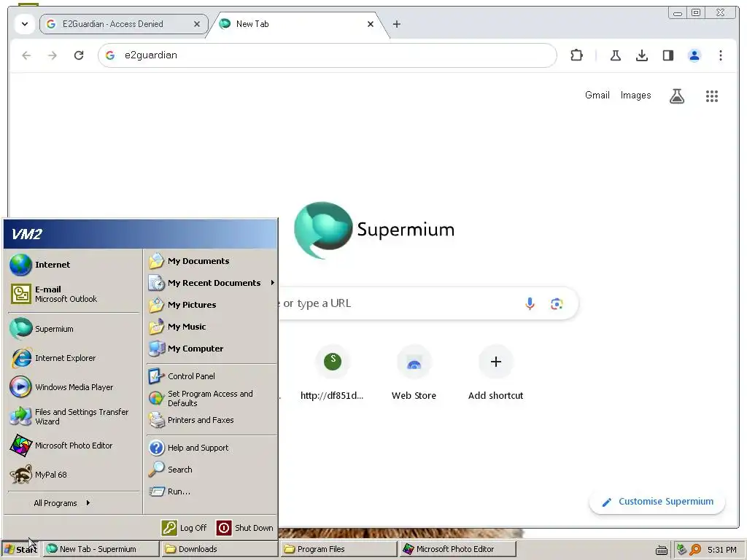747x560 pixels.
Task: Open the Gmail link
Action: click(597, 96)
